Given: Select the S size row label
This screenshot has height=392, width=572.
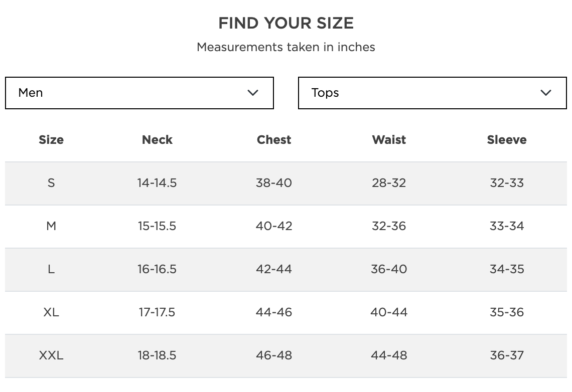Looking at the screenshot, I should point(51,183).
